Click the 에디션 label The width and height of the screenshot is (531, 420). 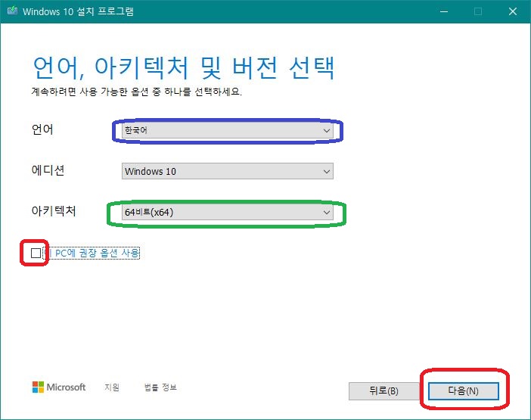[48, 170]
